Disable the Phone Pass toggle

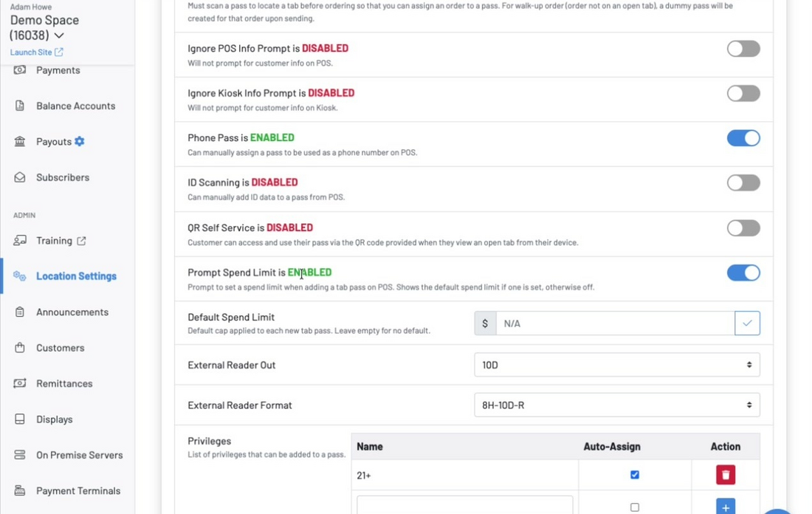pos(743,138)
